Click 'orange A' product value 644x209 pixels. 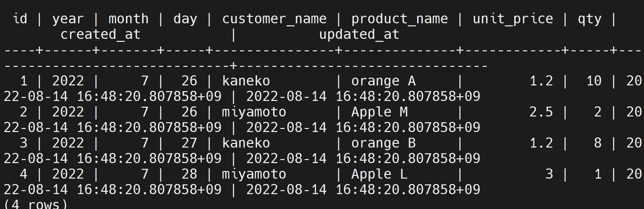tap(384, 81)
